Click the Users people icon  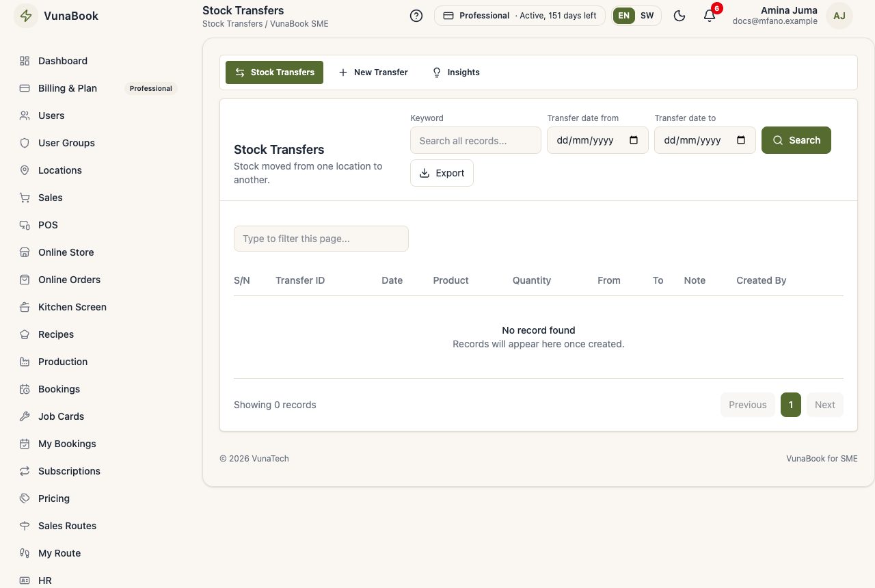coord(25,116)
